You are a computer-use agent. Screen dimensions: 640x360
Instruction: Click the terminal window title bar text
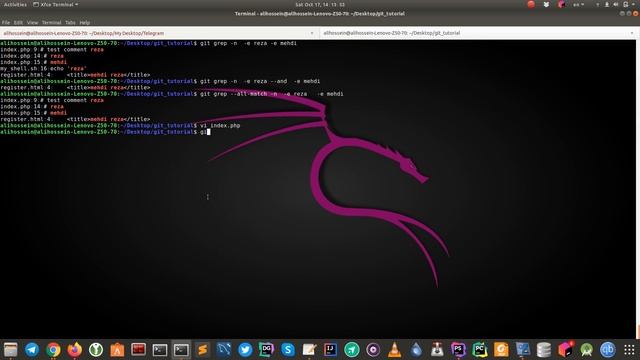click(320, 13)
